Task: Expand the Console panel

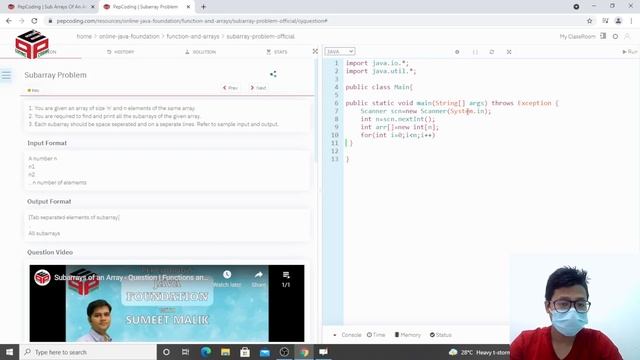Action: click(348, 335)
